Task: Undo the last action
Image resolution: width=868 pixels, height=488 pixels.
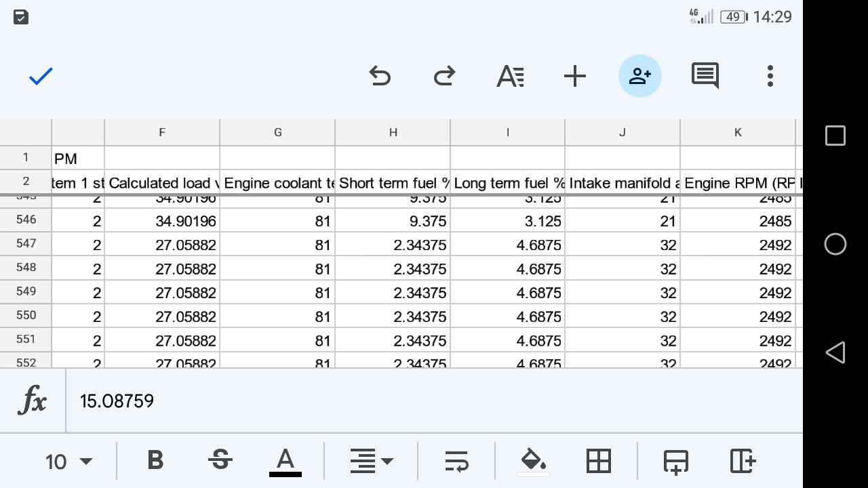Action: pyautogui.click(x=380, y=76)
